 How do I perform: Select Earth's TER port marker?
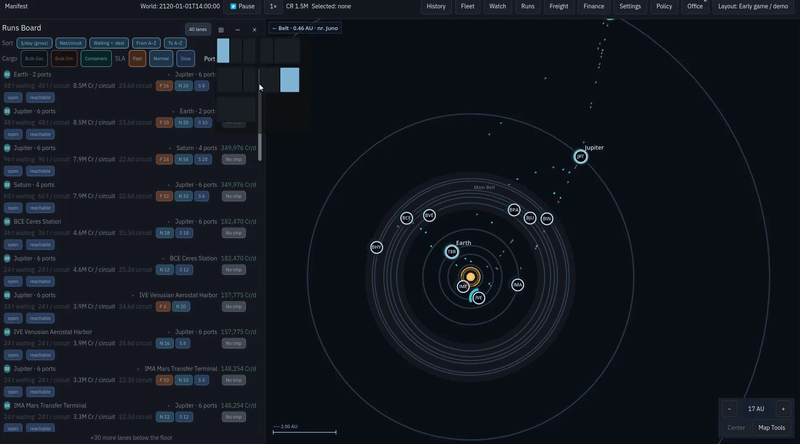[x=452, y=252]
